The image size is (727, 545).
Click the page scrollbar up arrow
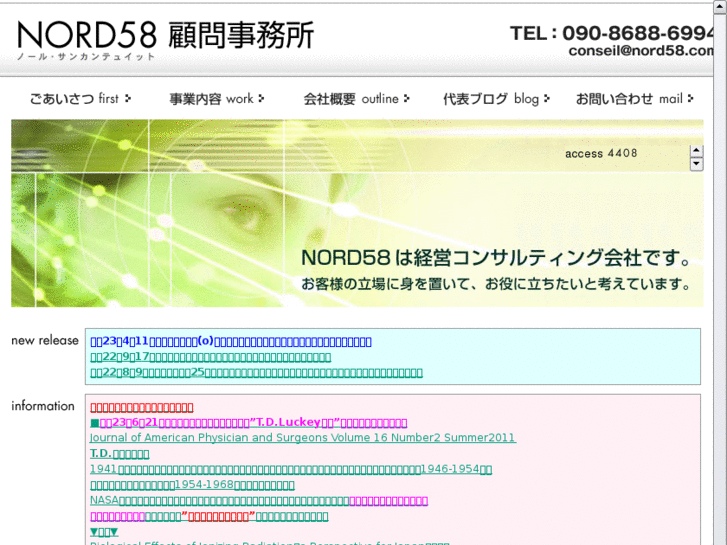[720, 7]
